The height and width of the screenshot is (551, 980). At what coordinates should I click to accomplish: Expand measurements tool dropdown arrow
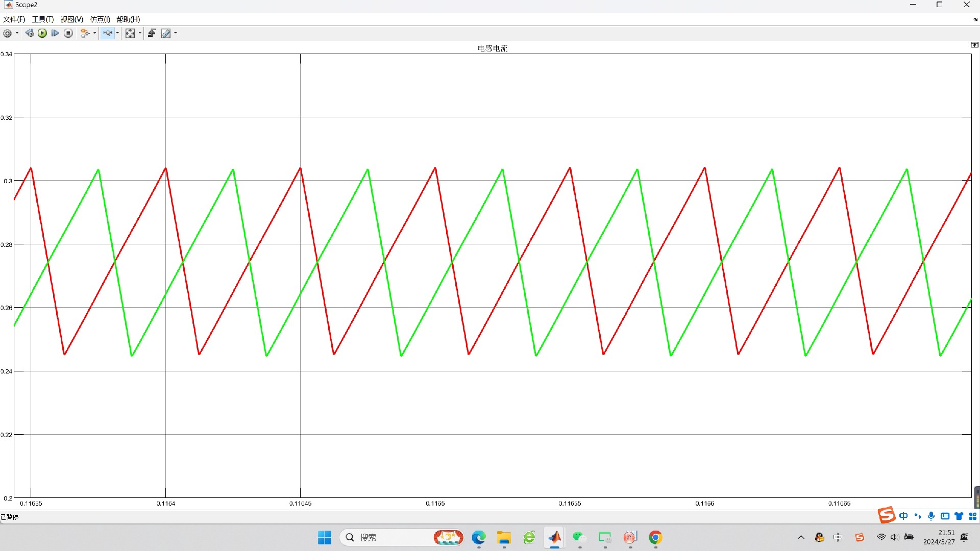coord(176,33)
